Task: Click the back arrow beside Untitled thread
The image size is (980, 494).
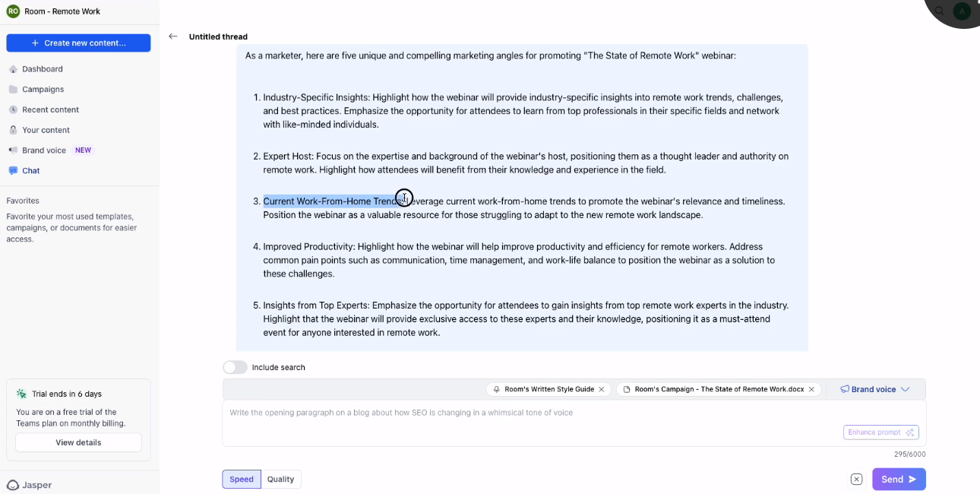Action: (x=173, y=36)
